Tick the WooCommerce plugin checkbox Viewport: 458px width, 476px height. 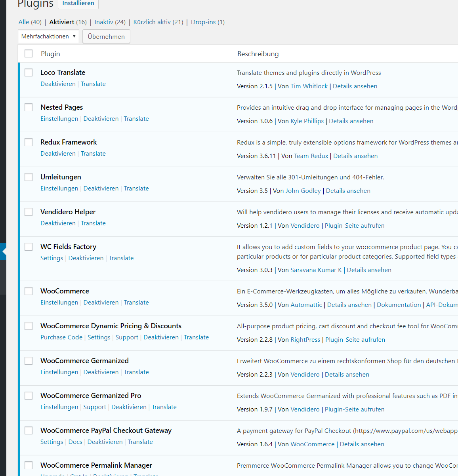(x=29, y=291)
